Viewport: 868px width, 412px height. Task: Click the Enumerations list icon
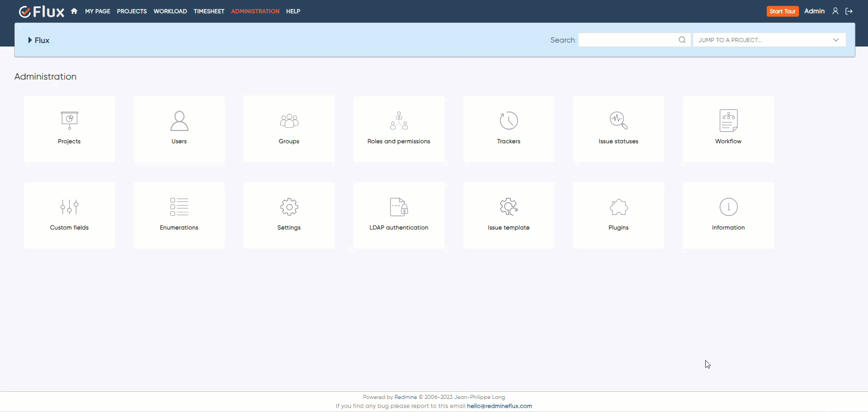179,207
